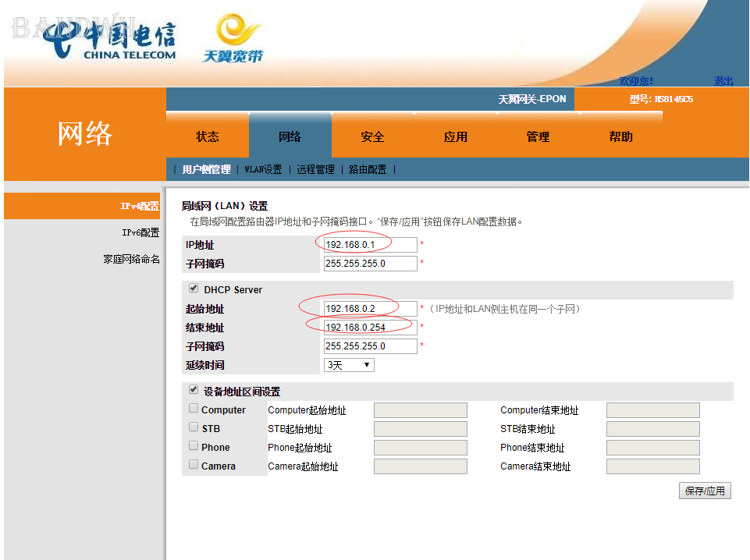Select IPv6配置 in the sidebar
Image resolution: width=750 pixels, height=560 pixels.
[x=140, y=232]
